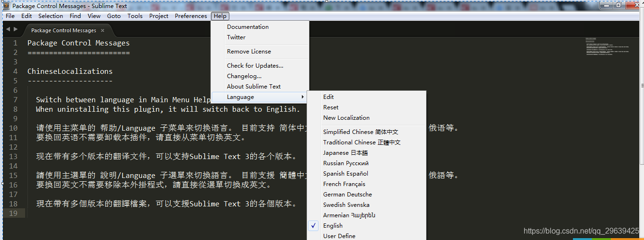Viewport: 644px width, 240px height.
Task: Select Remove License
Action: [260, 52]
